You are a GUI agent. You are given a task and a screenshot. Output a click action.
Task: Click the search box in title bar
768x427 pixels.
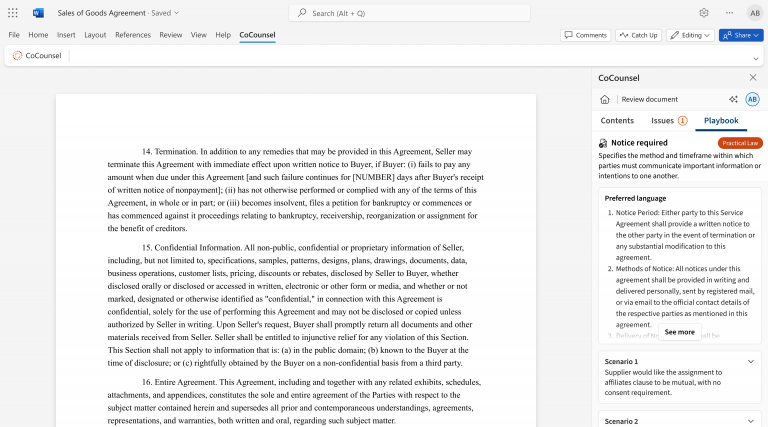click(409, 13)
